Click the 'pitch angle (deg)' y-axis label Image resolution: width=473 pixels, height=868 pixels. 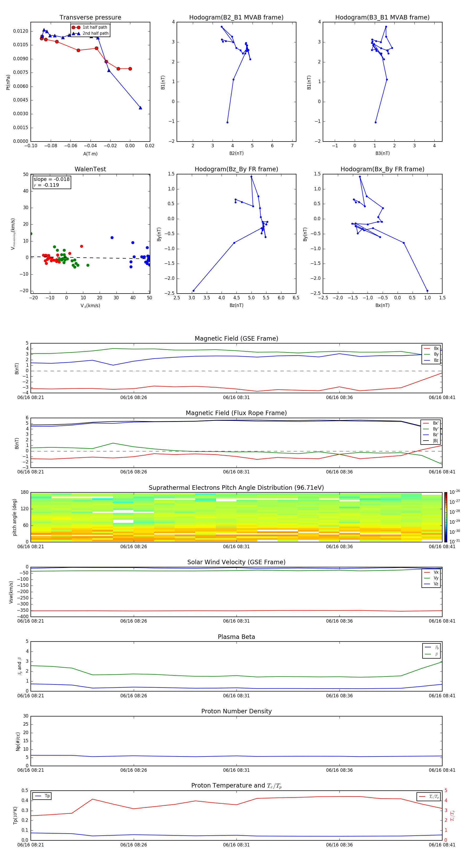tap(14, 517)
